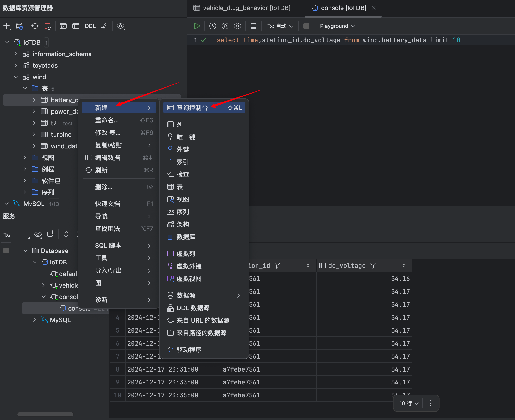Open the Tx auto transaction dropdown

(x=280, y=26)
